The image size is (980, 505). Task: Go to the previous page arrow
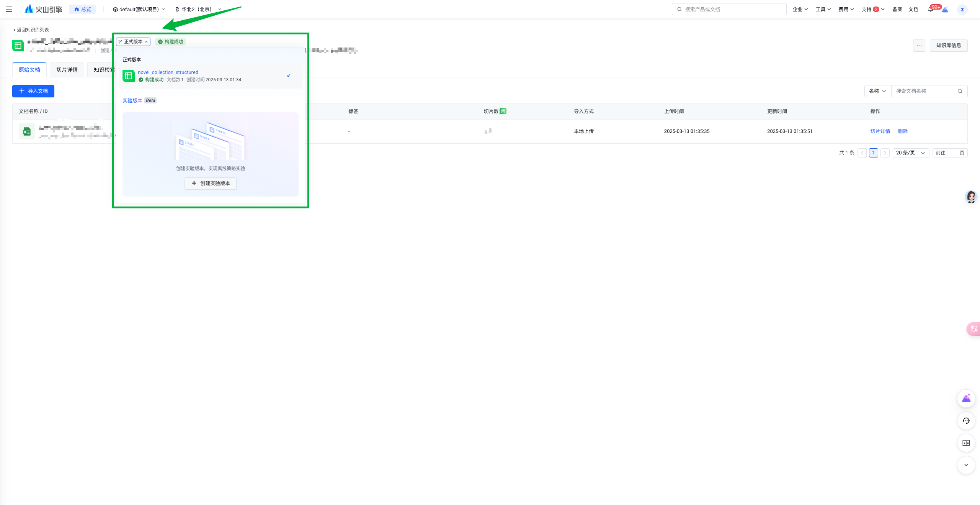(862, 153)
